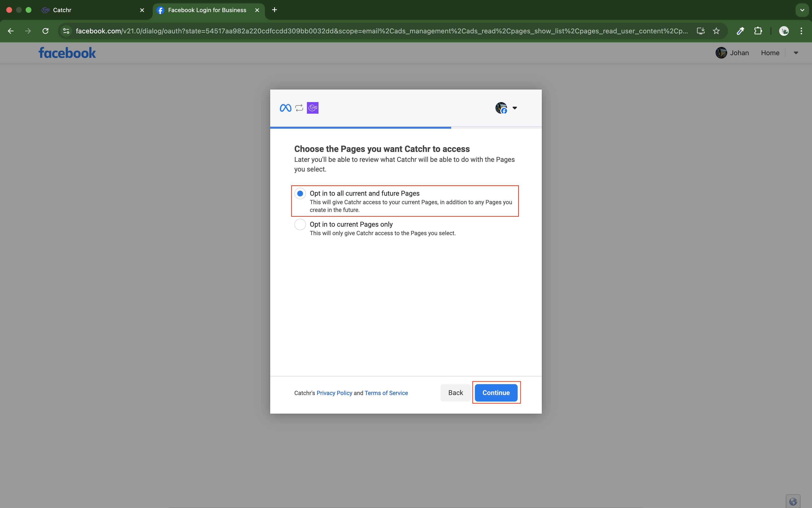Select Opt in to current Pages only
The width and height of the screenshot is (812, 508).
(300, 224)
